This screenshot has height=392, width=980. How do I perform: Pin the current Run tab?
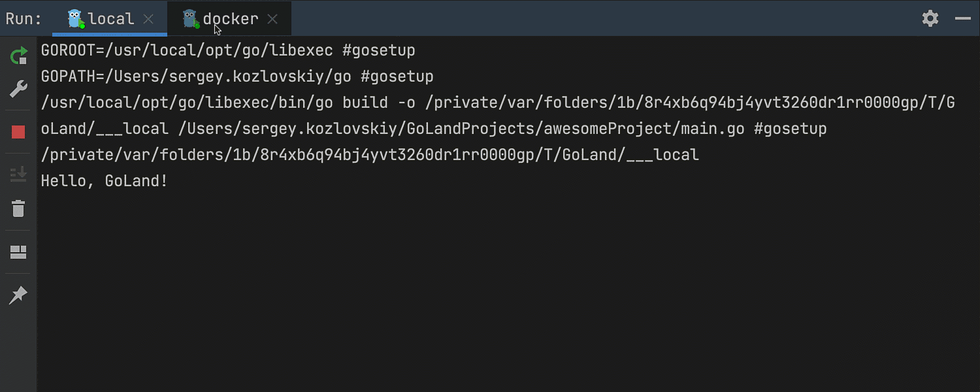coord(18,295)
